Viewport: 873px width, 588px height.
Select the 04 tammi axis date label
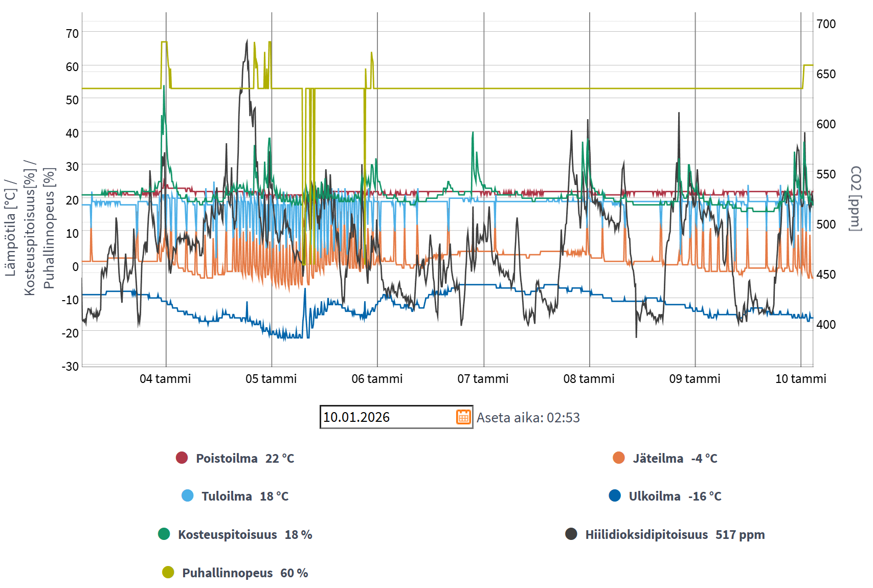[165, 379]
